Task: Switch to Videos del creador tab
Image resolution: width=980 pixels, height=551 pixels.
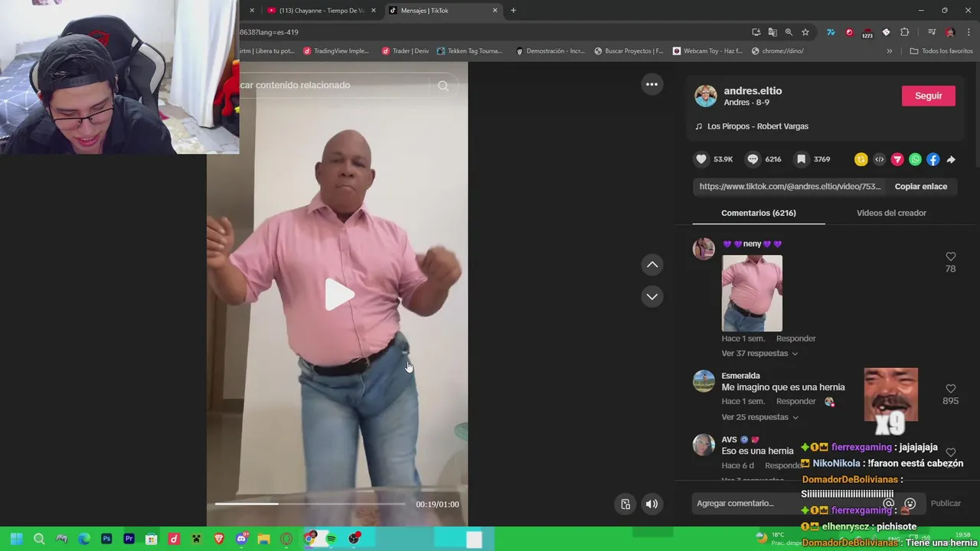Action: click(891, 213)
